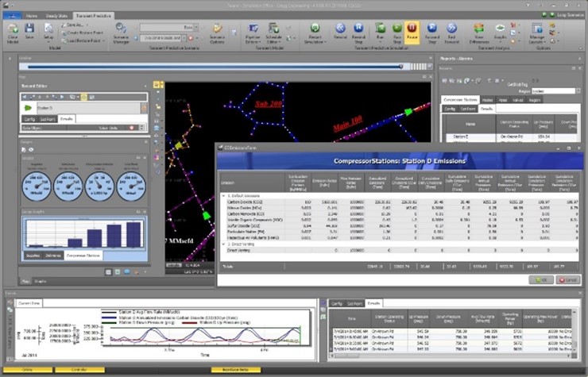
Task: Open the application menu button
Action: pos(12,16)
